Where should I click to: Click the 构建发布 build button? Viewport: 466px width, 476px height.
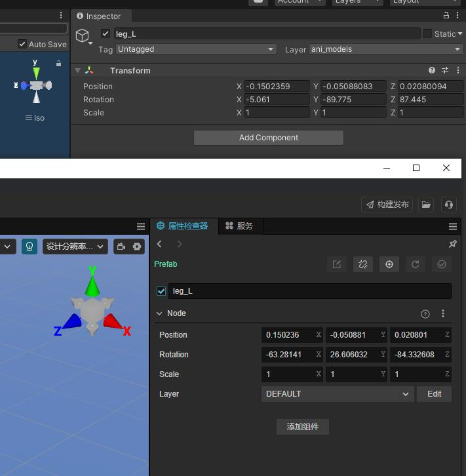tap(387, 205)
